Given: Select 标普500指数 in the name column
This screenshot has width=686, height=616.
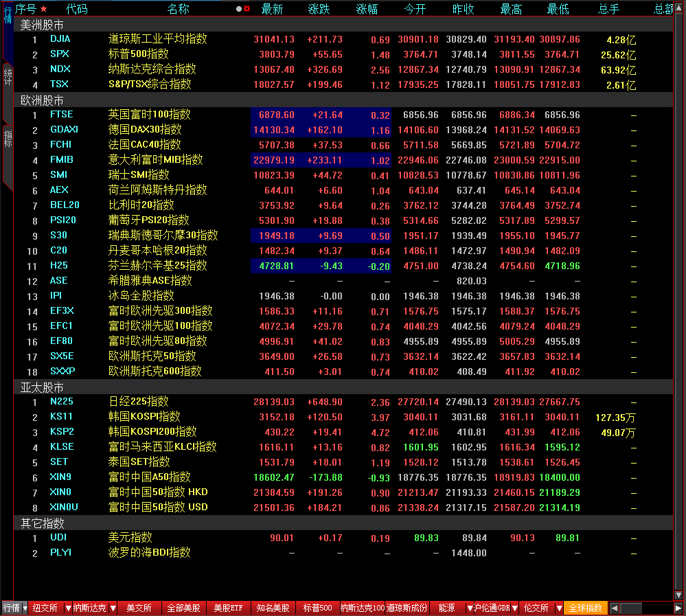Looking at the screenshot, I should click(138, 54).
